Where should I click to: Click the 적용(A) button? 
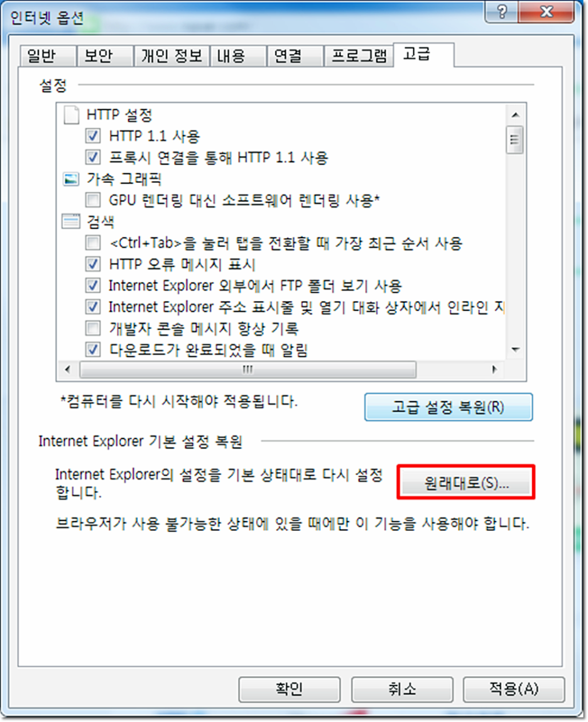point(513,689)
